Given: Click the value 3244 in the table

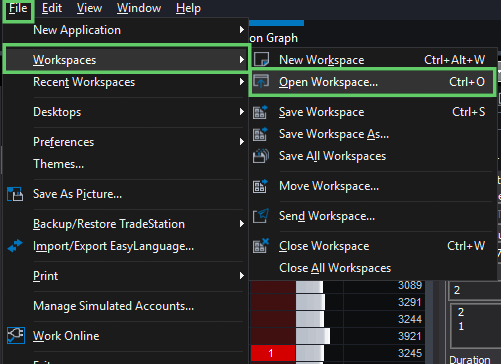Looking at the screenshot, I should pyautogui.click(x=410, y=319).
